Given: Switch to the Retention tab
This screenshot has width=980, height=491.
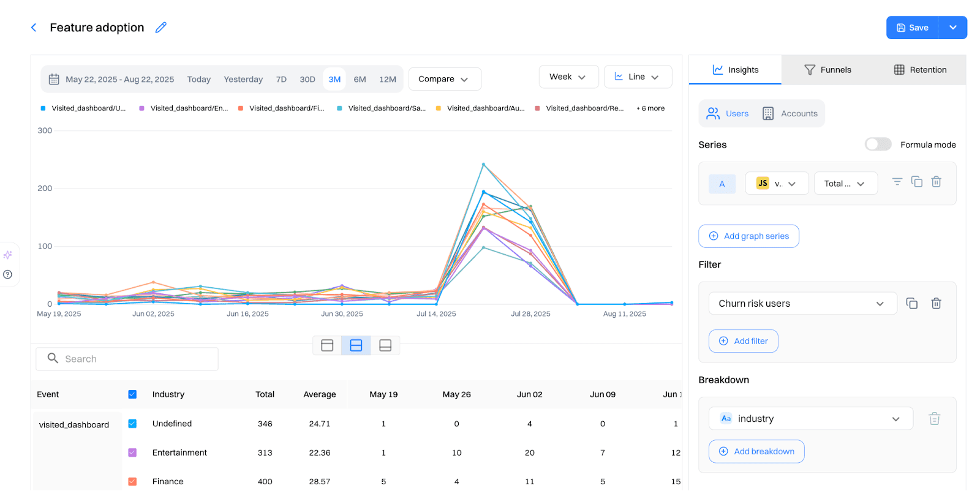Looking at the screenshot, I should (920, 70).
